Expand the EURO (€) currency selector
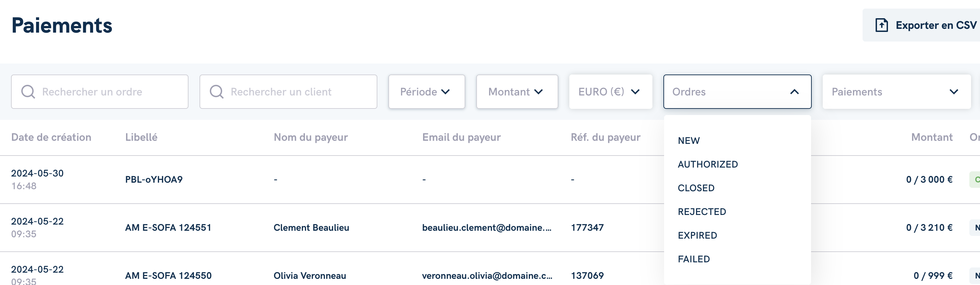This screenshot has height=285, width=980. point(611,92)
